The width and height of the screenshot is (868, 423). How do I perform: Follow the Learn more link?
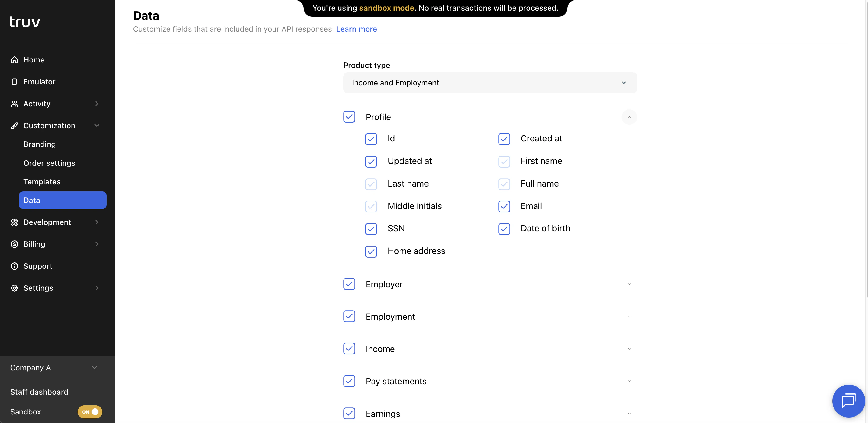[356, 29]
